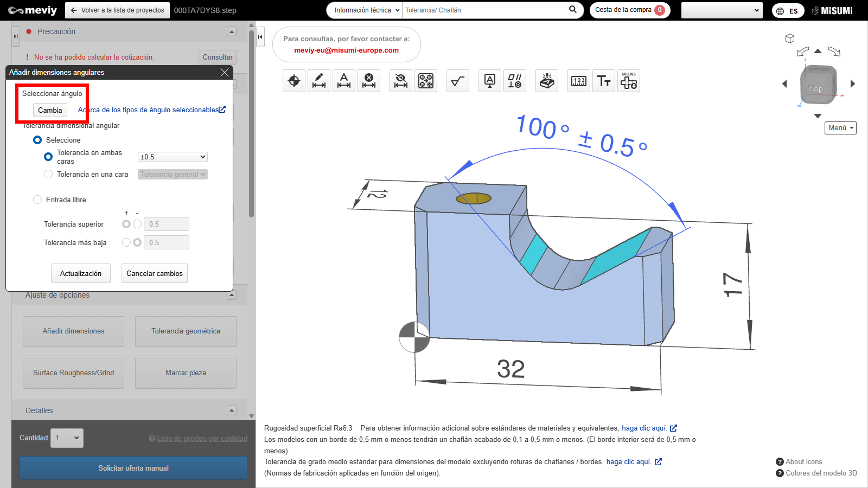This screenshot has width=868, height=488.
Task: Click the geometric tolerance symbols icon
Action: [x=515, y=81]
